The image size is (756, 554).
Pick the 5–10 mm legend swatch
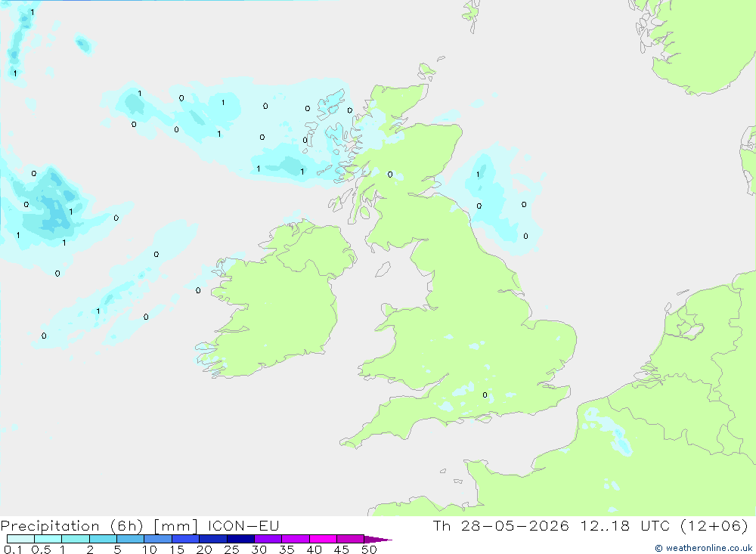coord(131,539)
